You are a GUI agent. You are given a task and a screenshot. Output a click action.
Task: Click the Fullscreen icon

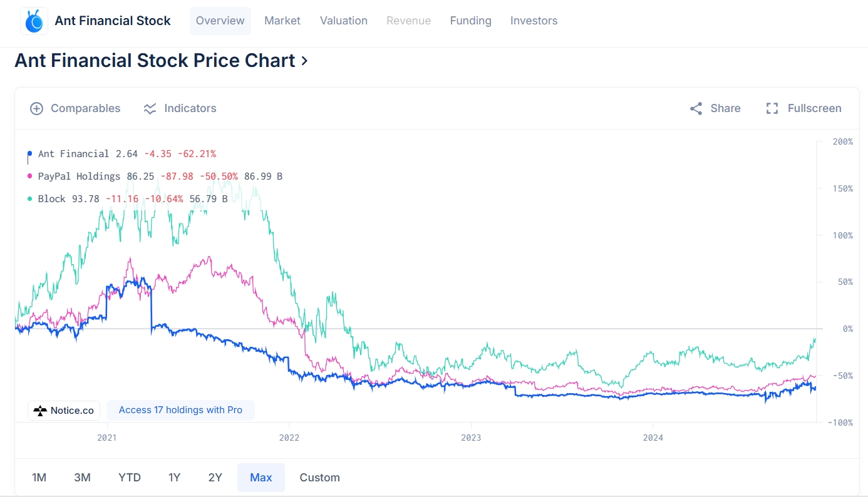(772, 108)
